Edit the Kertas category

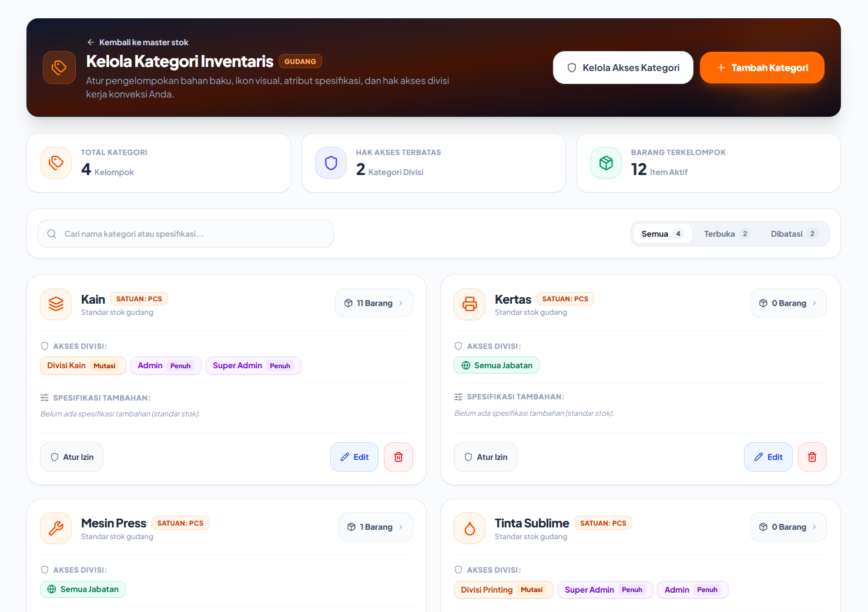(768, 457)
